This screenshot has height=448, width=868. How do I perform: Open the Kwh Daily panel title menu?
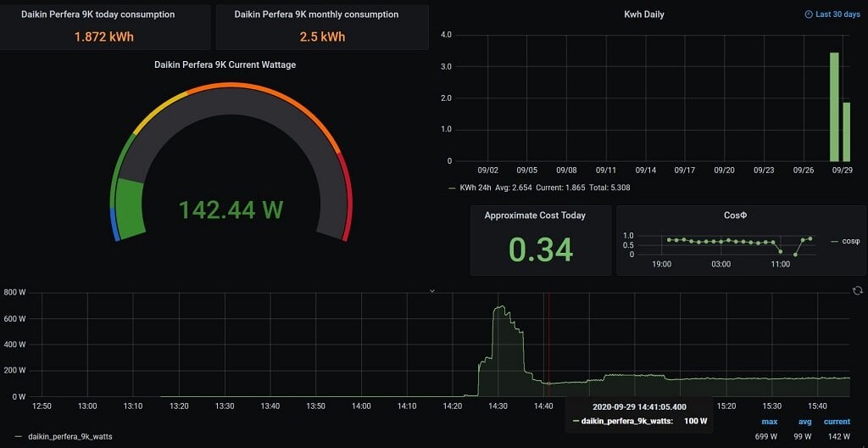(644, 14)
